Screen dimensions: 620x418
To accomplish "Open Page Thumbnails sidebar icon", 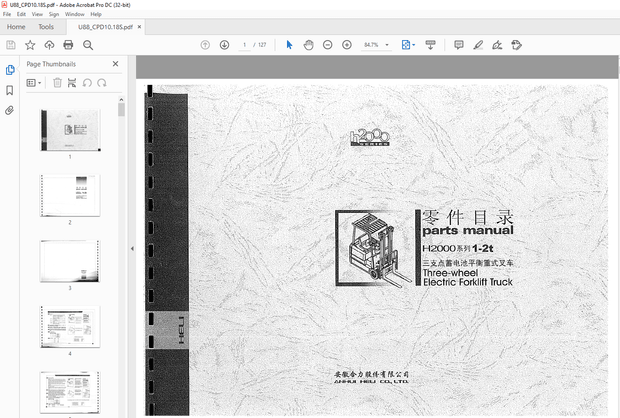I will pyautogui.click(x=10, y=70).
